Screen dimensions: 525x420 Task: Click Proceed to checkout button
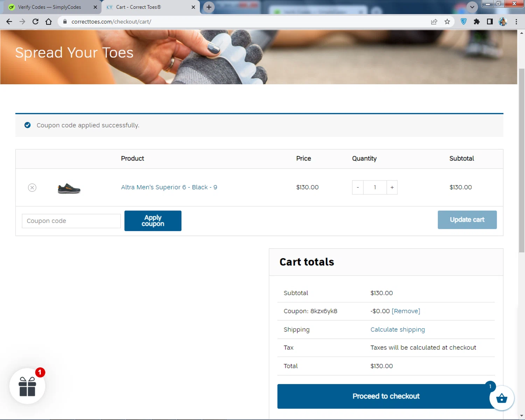click(x=386, y=396)
